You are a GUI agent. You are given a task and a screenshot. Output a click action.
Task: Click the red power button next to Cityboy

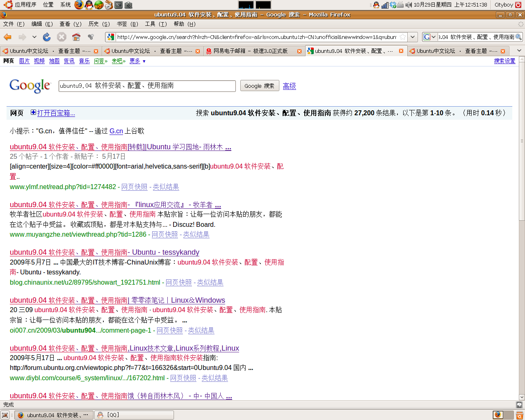pos(519,5)
